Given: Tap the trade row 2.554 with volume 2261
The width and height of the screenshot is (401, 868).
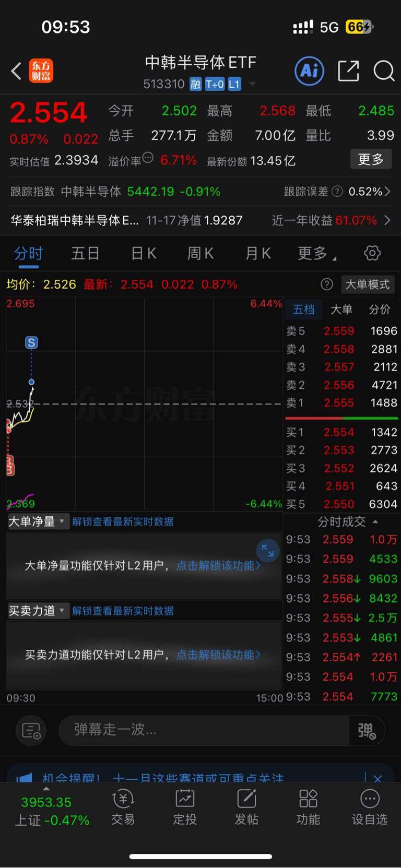Looking at the screenshot, I should pyautogui.click(x=341, y=657).
